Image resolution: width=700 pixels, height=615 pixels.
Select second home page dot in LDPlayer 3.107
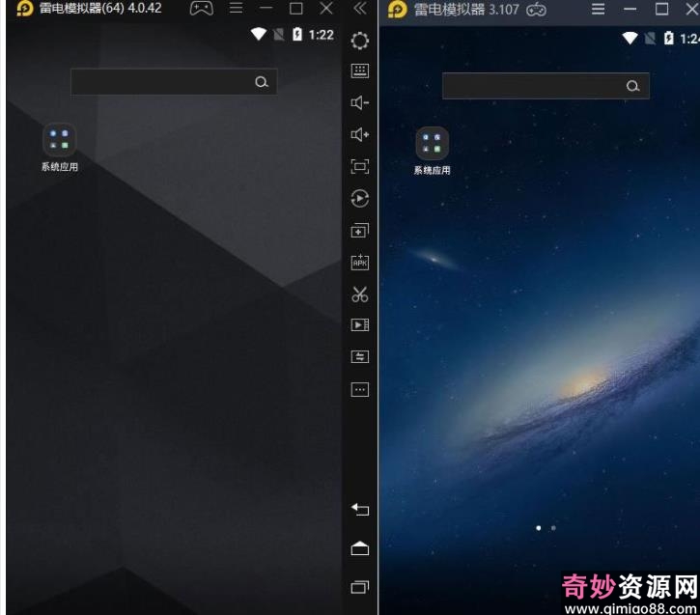click(x=553, y=528)
